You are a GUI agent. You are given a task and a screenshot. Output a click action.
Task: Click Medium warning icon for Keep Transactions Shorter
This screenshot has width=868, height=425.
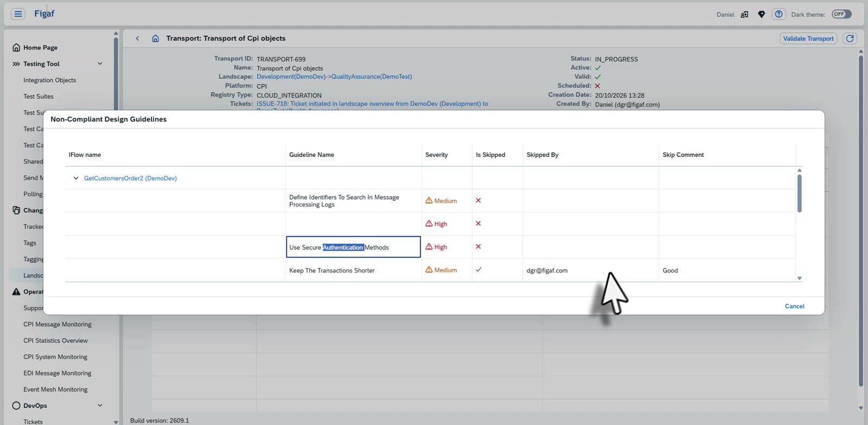point(429,270)
